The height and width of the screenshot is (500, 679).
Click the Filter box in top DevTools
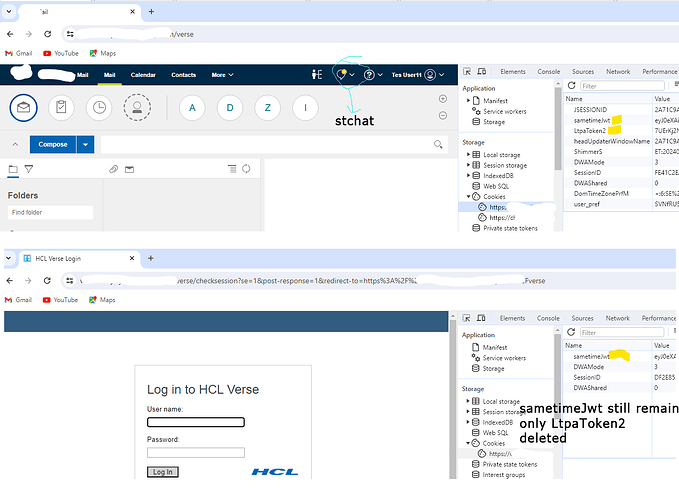click(x=622, y=86)
